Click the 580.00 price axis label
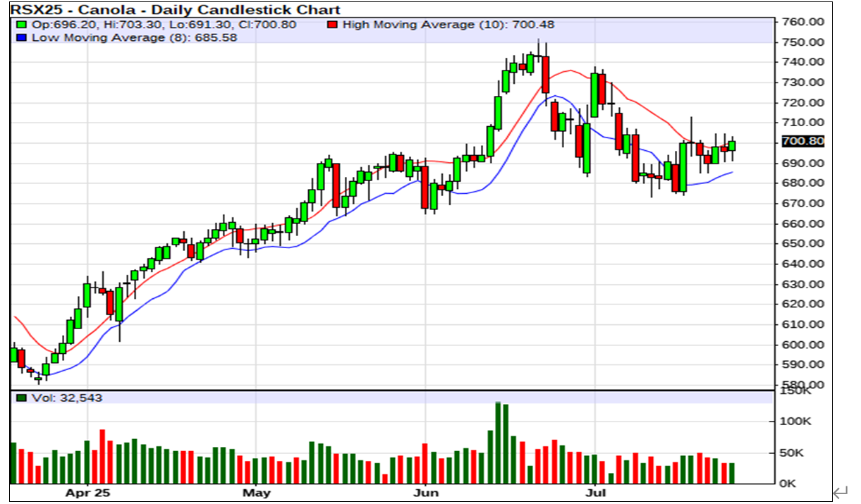This screenshot has height=504, width=861. pos(803,384)
